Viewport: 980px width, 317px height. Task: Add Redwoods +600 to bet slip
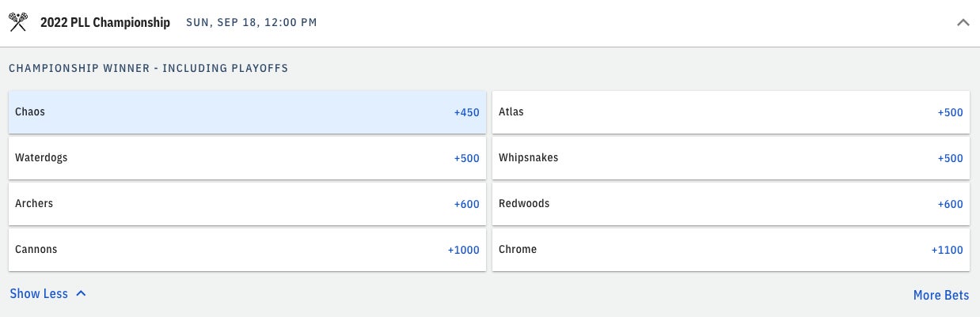tap(731, 204)
